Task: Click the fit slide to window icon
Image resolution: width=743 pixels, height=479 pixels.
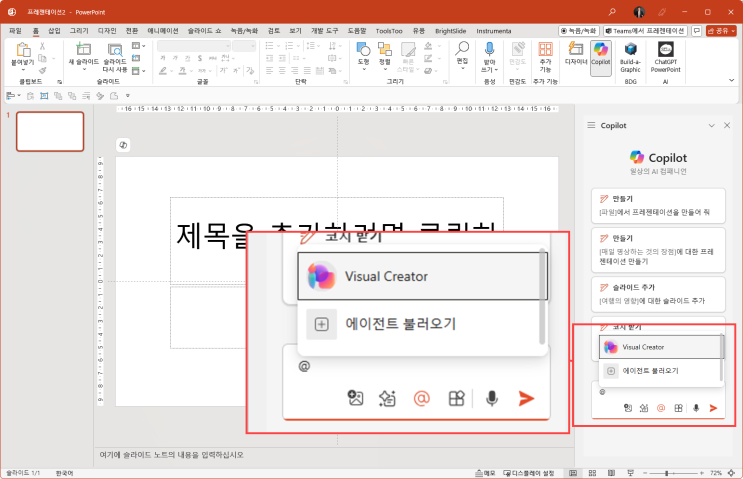Action: point(731,473)
